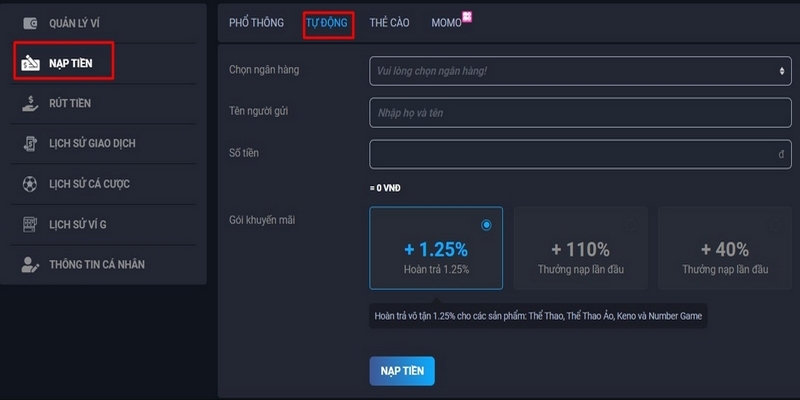Click the wallet icon beside Quản Lý Ví

pyautogui.click(x=30, y=23)
